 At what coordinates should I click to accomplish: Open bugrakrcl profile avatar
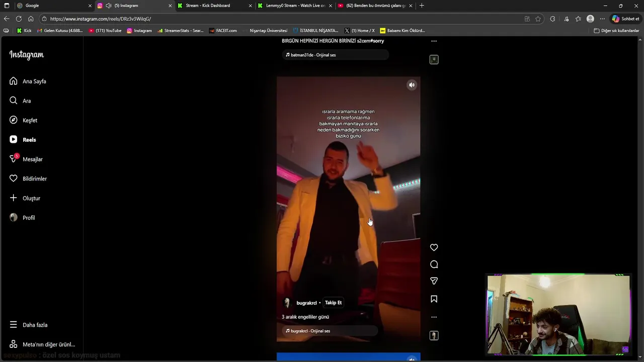287,303
